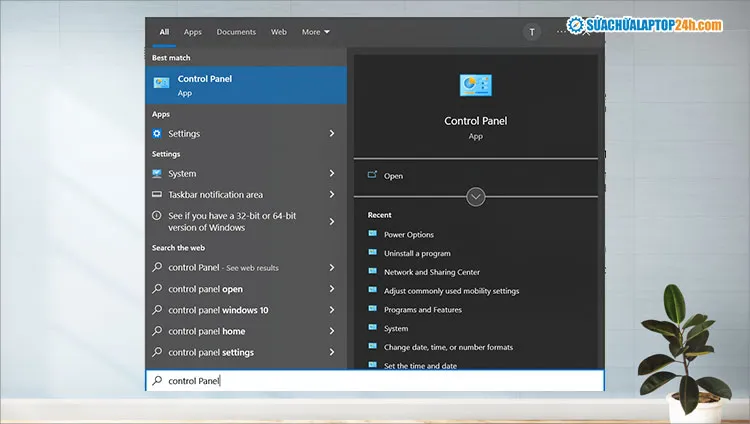Expand the System result arrow
This screenshot has height=424, width=750.
coord(332,173)
